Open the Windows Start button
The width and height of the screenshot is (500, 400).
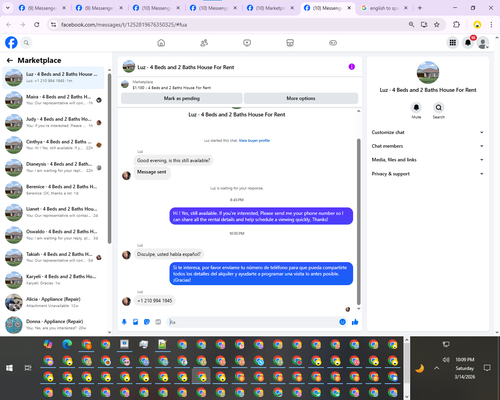click(x=9, y=368)
